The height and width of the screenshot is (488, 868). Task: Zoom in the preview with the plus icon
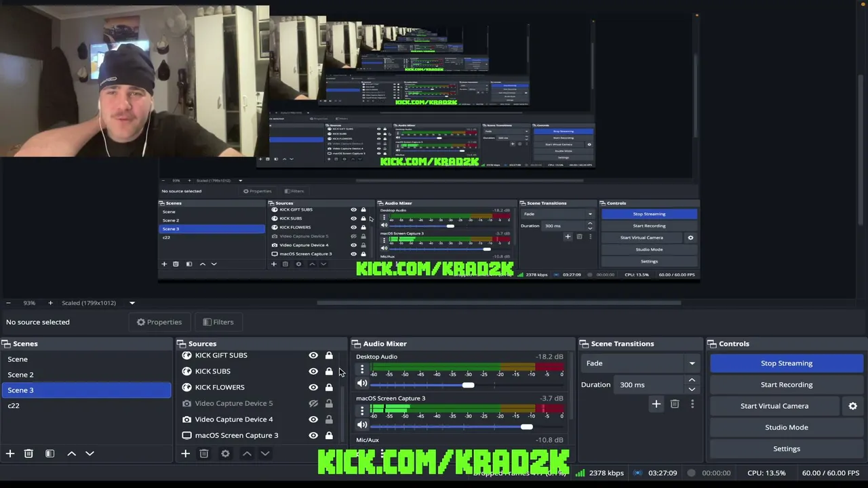coord(50,303)
